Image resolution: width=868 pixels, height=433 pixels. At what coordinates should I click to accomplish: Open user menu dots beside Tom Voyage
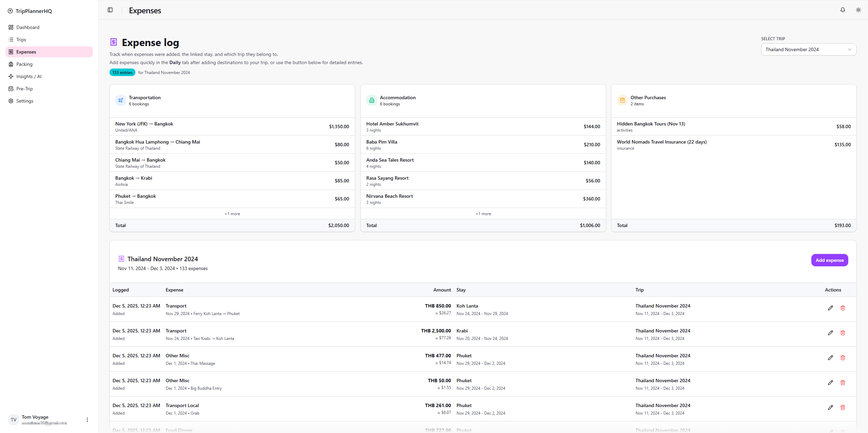87,420
